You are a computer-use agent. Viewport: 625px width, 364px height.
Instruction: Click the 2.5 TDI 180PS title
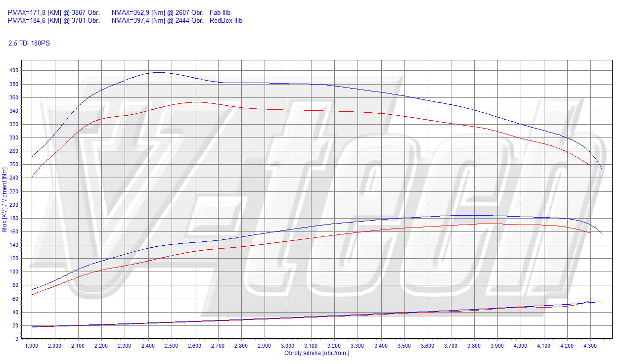(29, 43)
